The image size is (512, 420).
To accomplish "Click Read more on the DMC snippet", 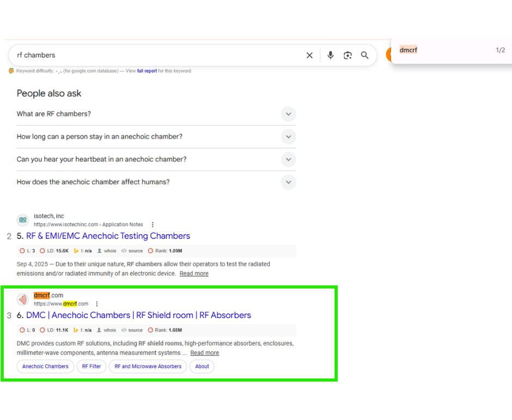I will tap(205, 353).
